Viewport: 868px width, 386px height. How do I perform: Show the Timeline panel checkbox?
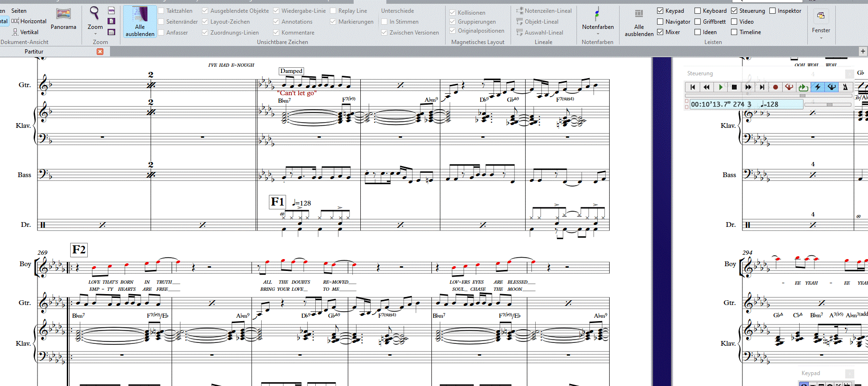(x=734, y=32)
